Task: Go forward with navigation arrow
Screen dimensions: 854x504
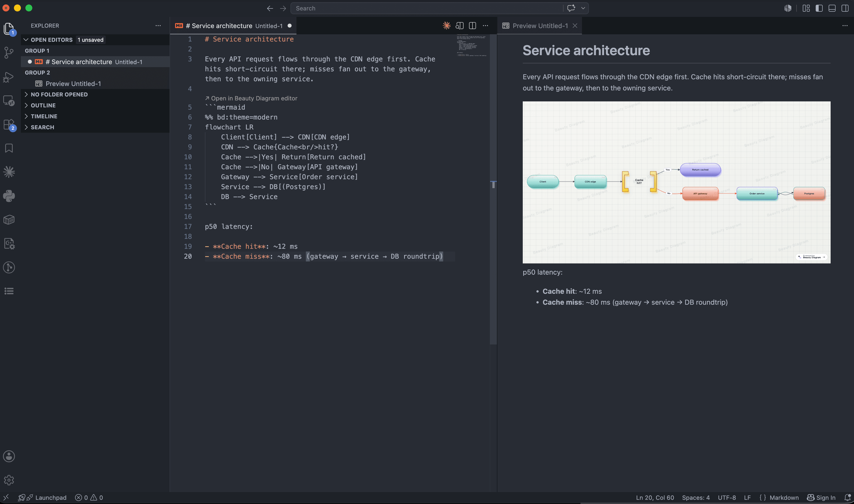Action: coord(283,8)
